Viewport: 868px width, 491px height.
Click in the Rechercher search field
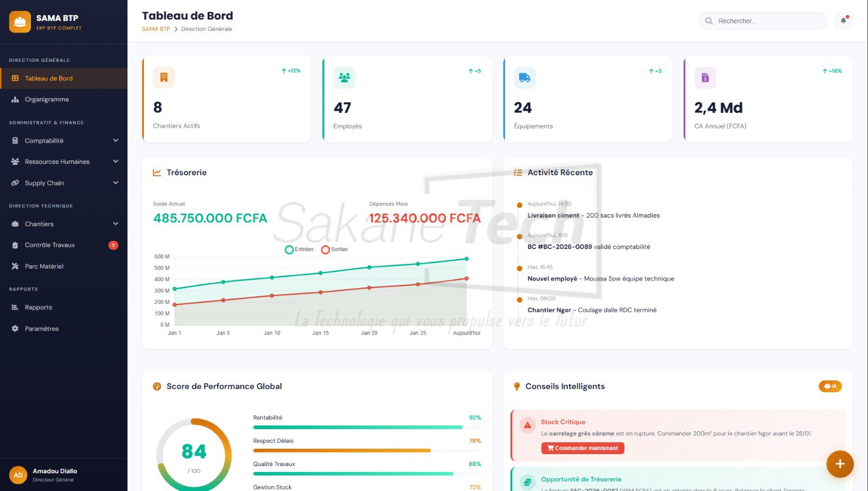pyautogui.click(x=763, y=21)
